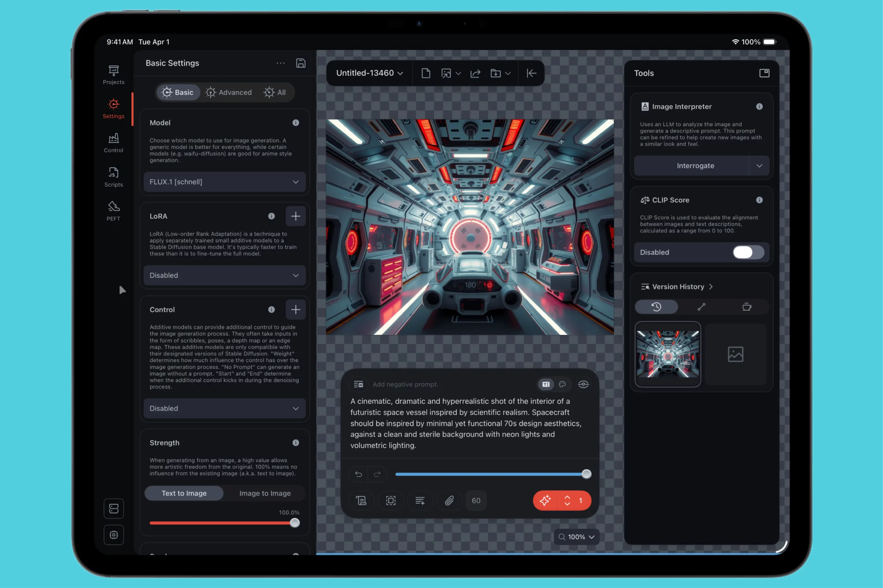Click the new blank document icon
883x588 pixels.
click(426, 73)
